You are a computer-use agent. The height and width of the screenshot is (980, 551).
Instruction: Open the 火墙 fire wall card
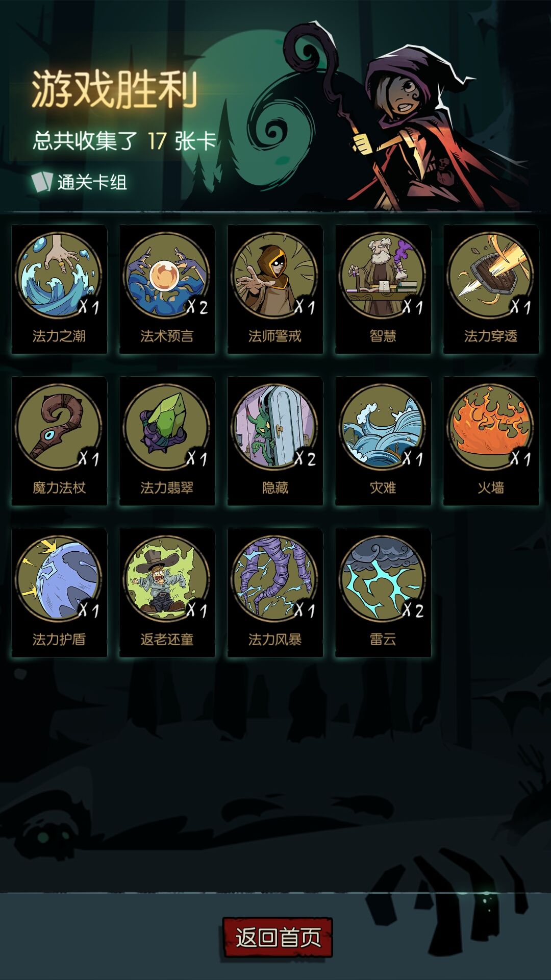click(x=491, y=441)
